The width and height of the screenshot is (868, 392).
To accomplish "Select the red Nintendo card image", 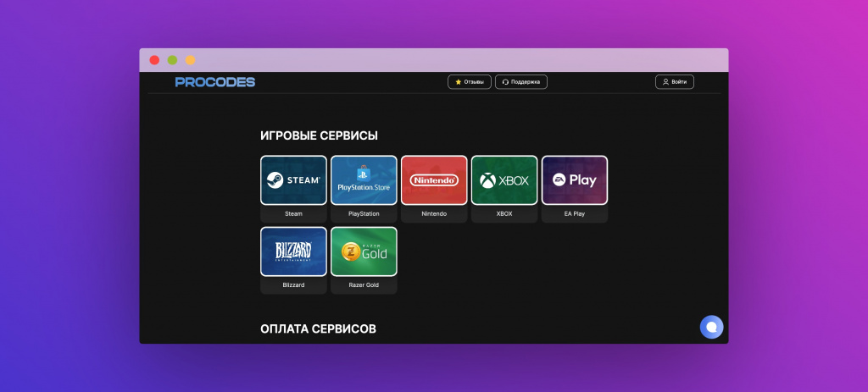I will pos(434,180).
